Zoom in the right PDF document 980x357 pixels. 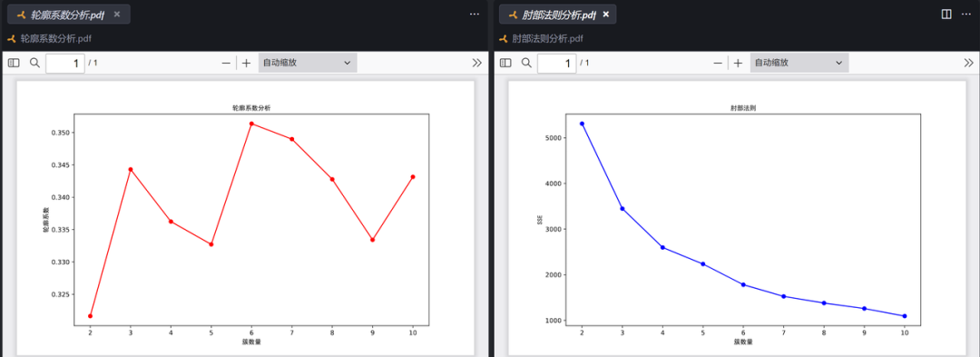coord(738,63)
